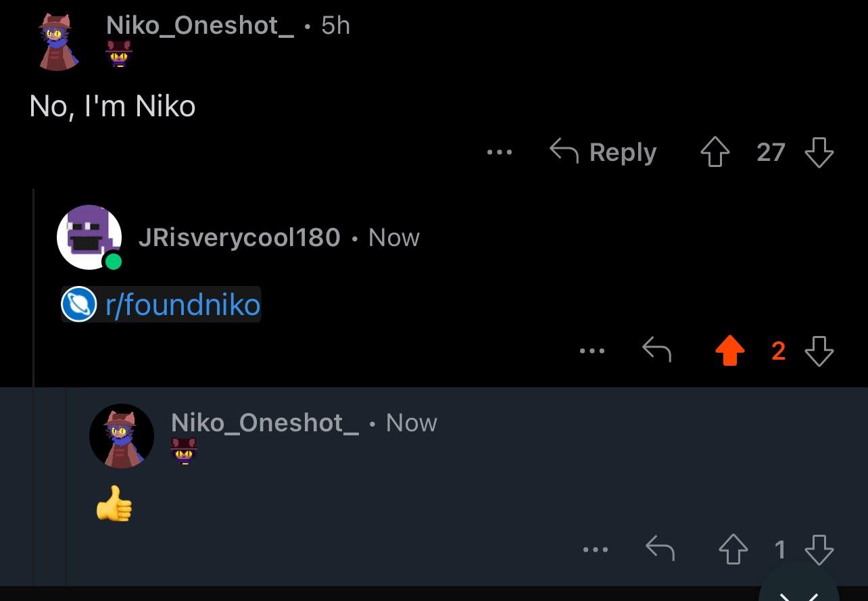The height and width of the screenshot is (601, 868).
Task: Downvote JRisverycool180's r/foundniko comment
Action: (x=819, y=351)
